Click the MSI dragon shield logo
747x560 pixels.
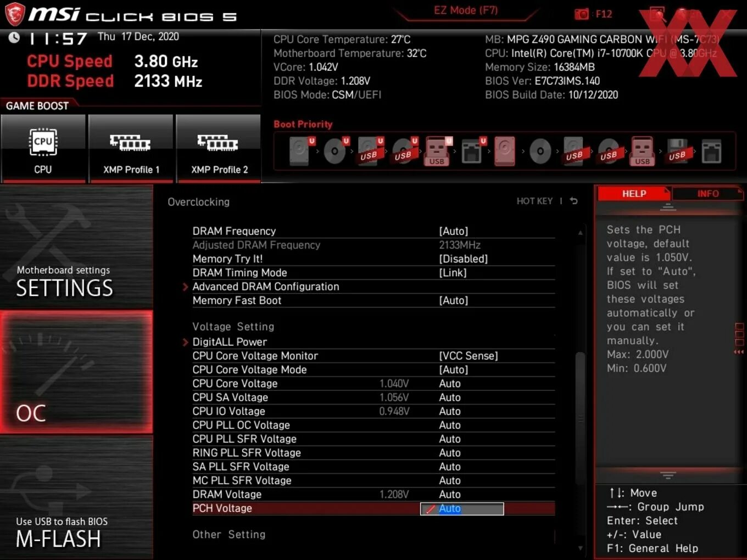pyautogui.click(x=15, y=14)
